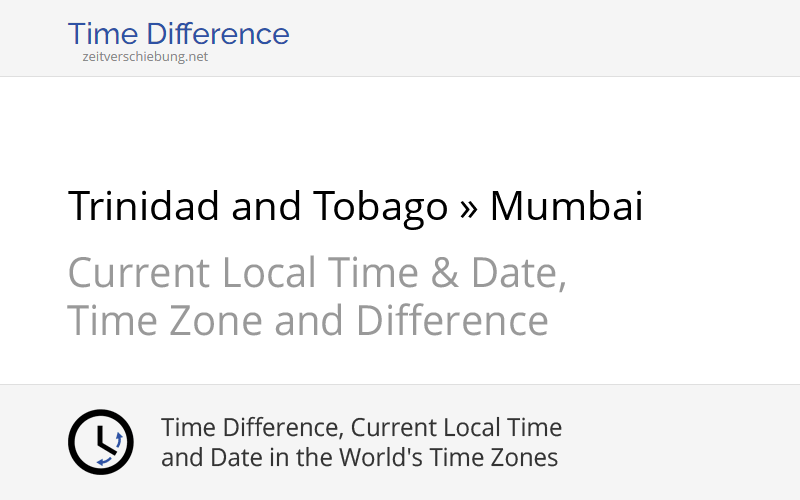Click "and Date in the World's Time Zones" text
800x500 pixels.
[359, 458]
